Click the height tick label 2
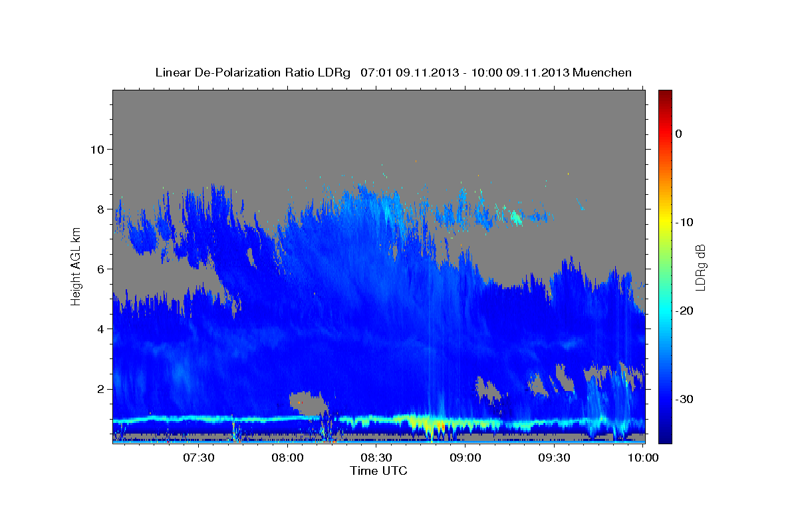 pyautogui.click(x=101, y=388)
